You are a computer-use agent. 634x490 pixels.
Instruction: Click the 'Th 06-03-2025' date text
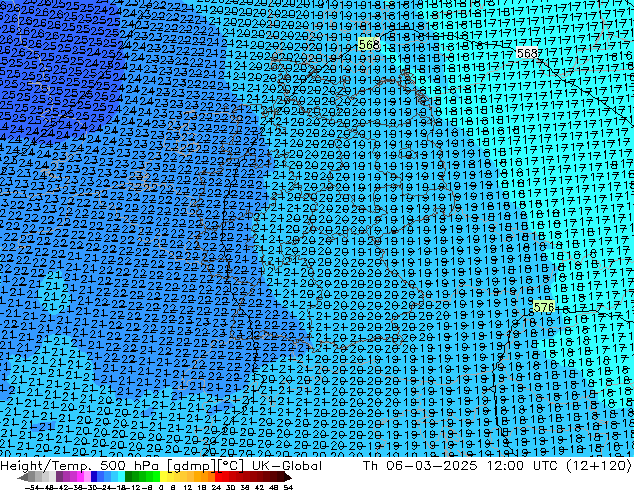(420, 466)
